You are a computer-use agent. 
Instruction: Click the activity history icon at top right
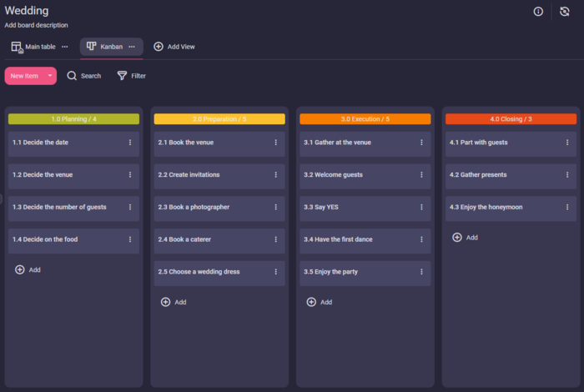tap(565, 12)
